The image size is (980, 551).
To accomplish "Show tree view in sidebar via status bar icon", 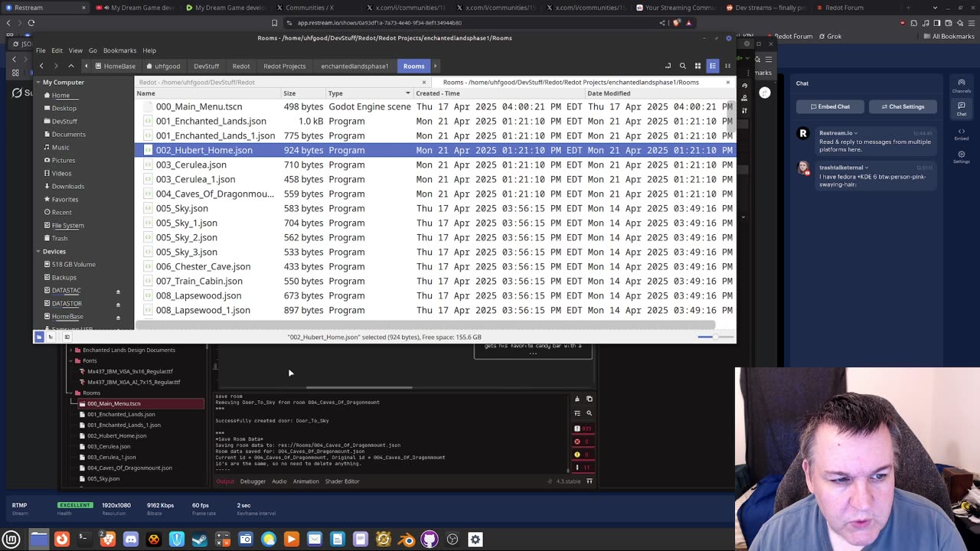I will (x=51, y=337).
